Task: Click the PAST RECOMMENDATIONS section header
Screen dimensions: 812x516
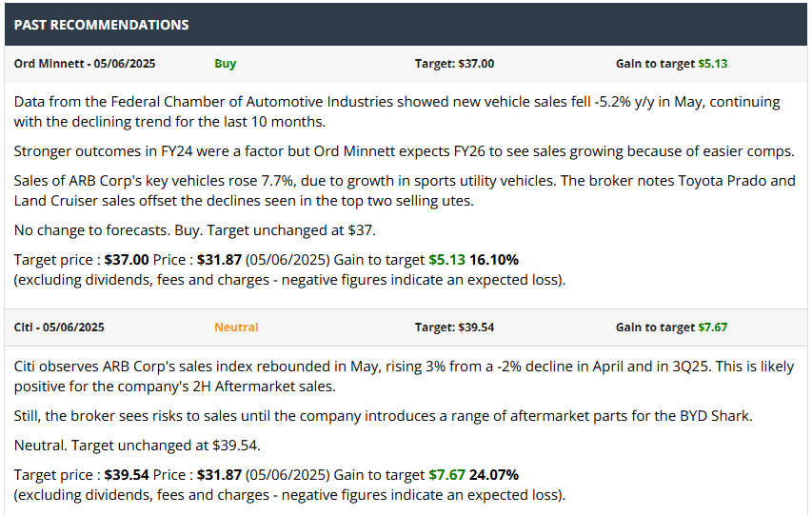Action: click(x=101, y=25)
